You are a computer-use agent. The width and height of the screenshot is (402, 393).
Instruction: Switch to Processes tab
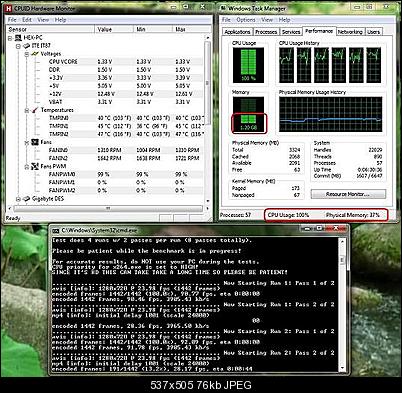pyautogui.click(x=266, y=32)
